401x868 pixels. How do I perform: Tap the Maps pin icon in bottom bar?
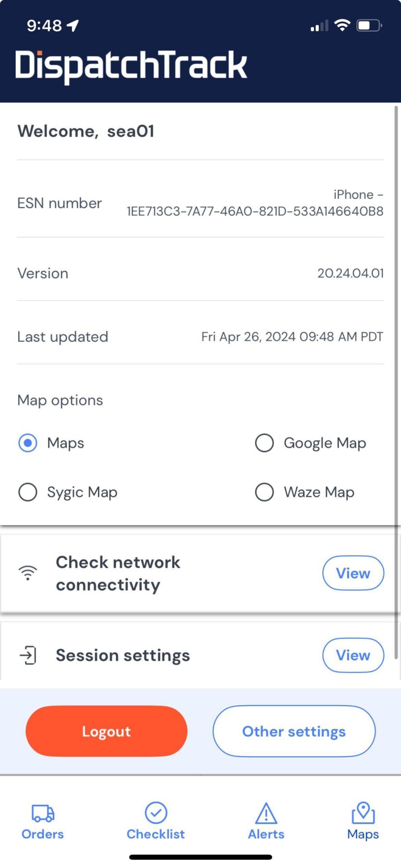[363, 813]
